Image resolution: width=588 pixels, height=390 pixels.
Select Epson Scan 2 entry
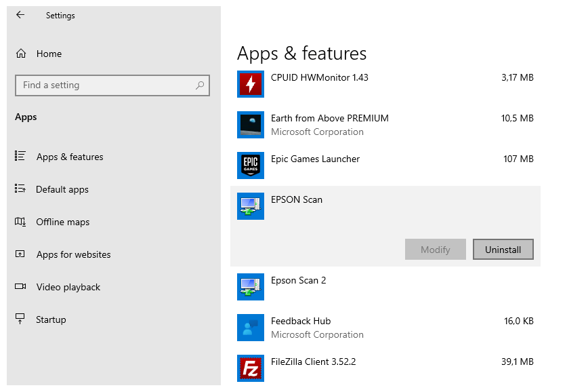[x=385, y=287]
